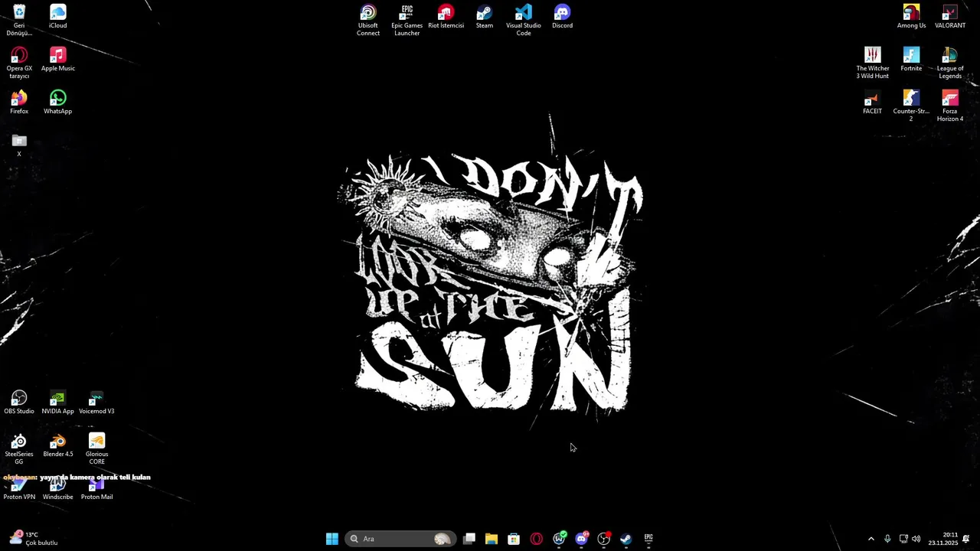Select the Among Us desktop icon

click(x=911, y=17)
